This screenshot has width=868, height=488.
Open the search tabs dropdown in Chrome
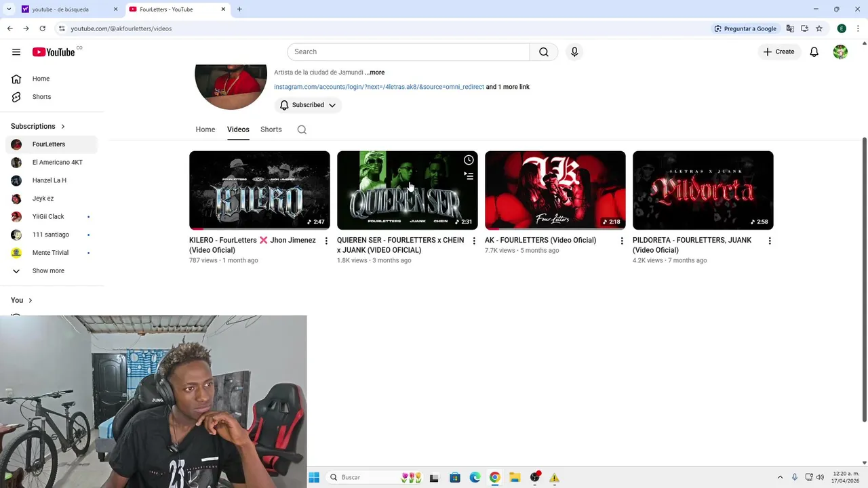(x=9, y=9)
